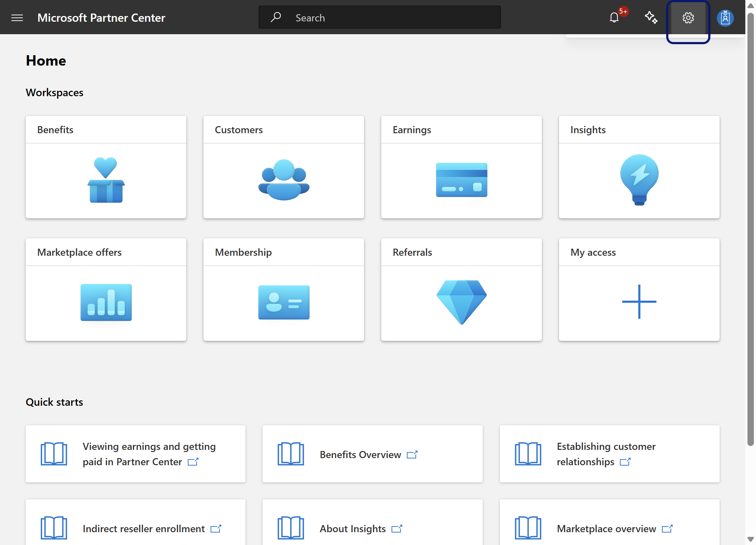Viewport: 756px width, 545px height.
Task: Click the Marketplace offers bar chart icon
Action: coord(106,302)
